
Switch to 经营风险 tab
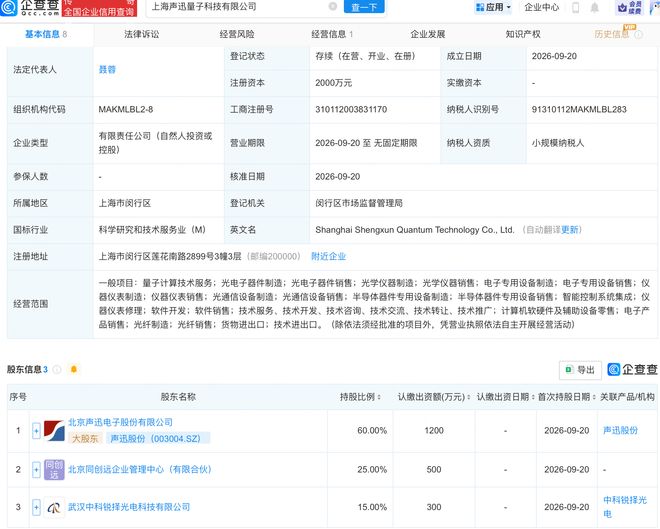pos(237,34)
